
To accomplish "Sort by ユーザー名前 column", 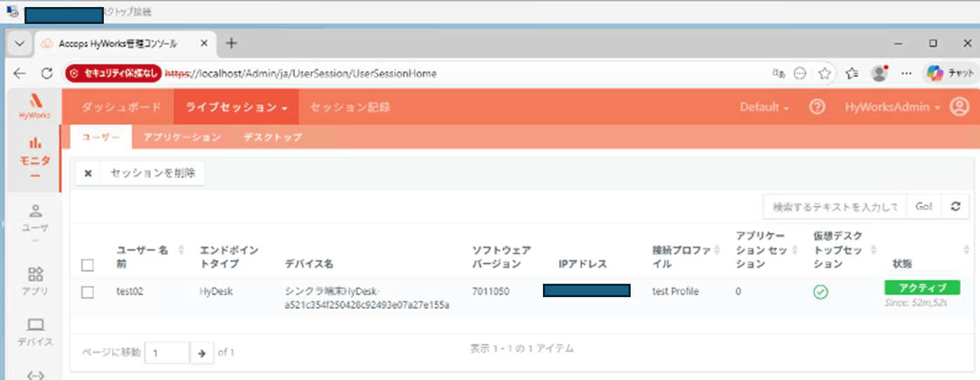I will tap(182, 250).
